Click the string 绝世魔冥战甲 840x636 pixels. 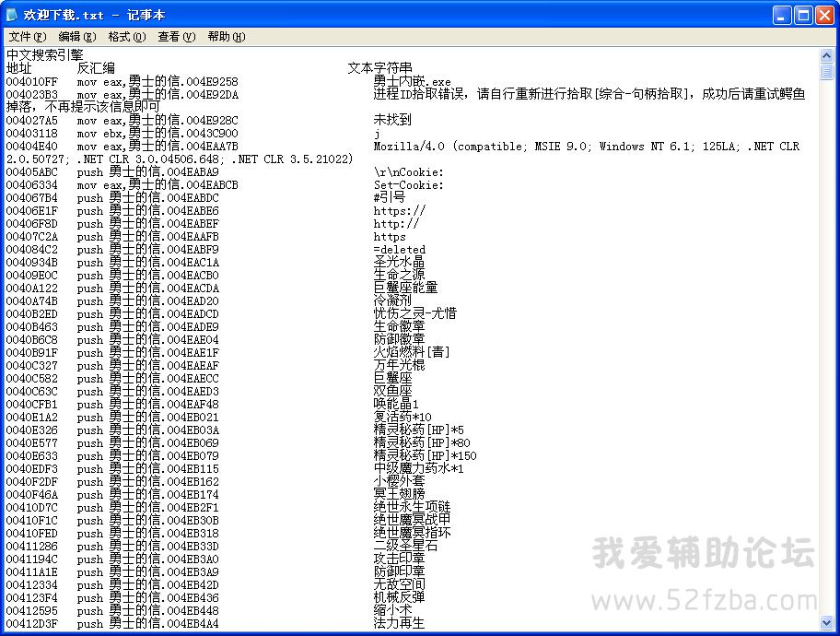click(412, 520)
